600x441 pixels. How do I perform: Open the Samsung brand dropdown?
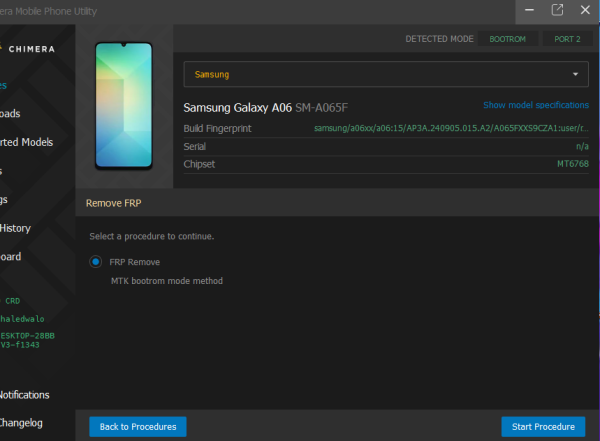pos(386,74)
